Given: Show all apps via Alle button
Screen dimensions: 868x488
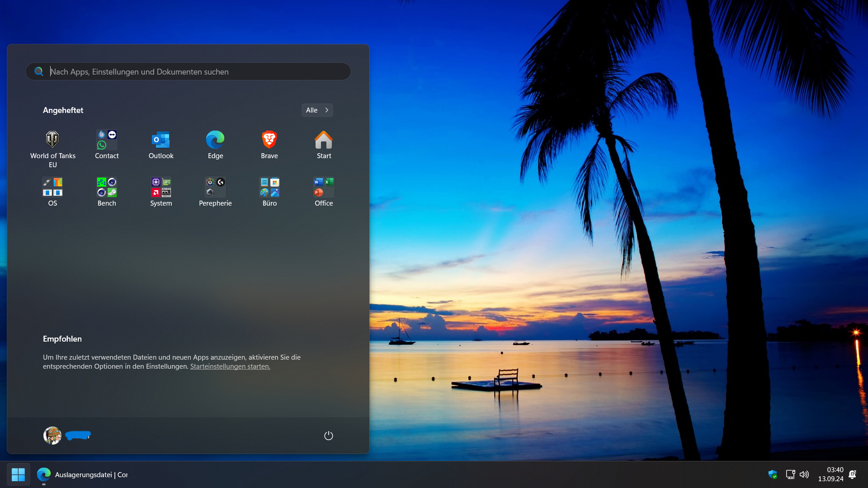Looking at the screenshot, I should (x=317, y=110).
